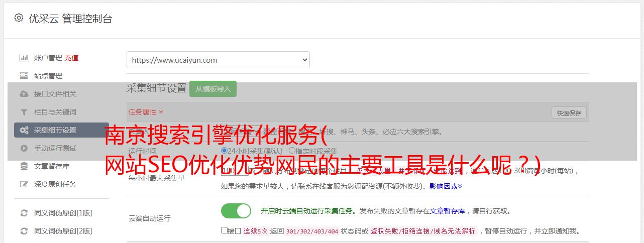Image resolution: width=644 pixels, height=243 pixels.
Task: Click the funnel icon next to 栏目与关键词
Action: point(24,112)
